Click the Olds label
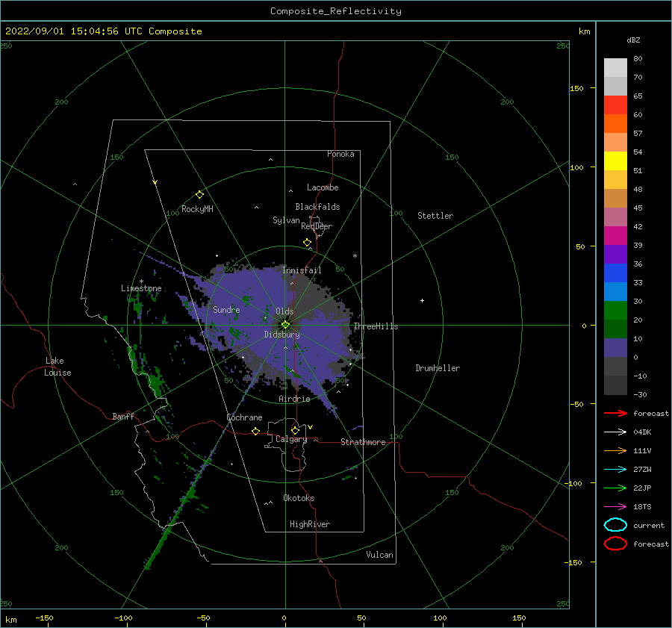 click(x=284, y=311)
